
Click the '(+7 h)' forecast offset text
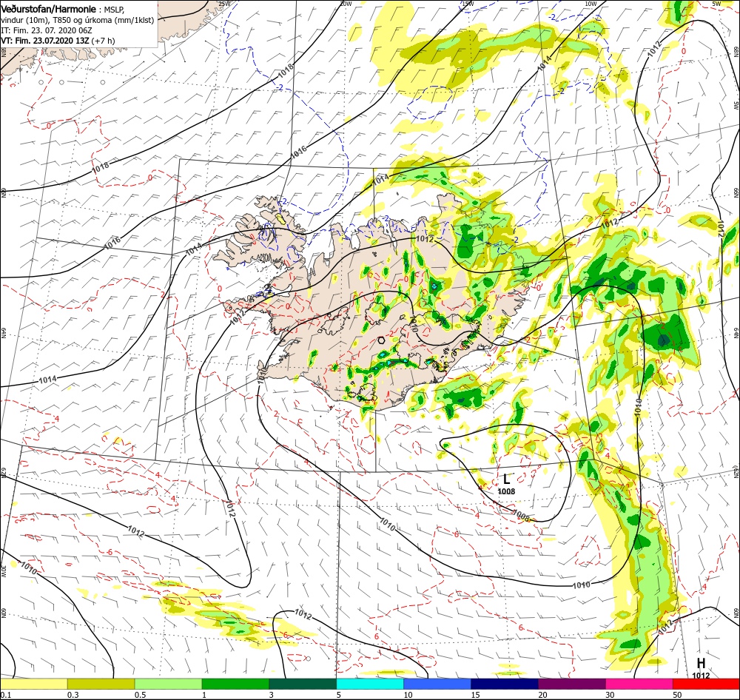click(x=103, y=41)
